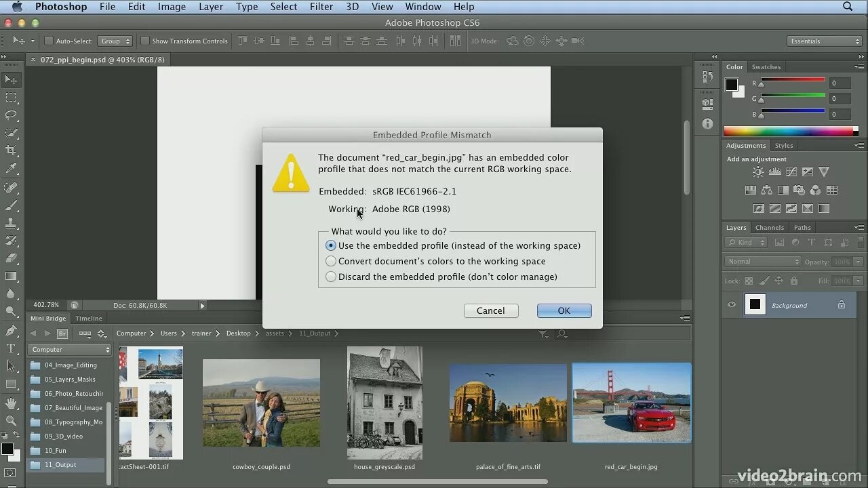868x488 pixels.
Task: Click Cancel in the profile mismatch dialog
Action: [491, 310]
